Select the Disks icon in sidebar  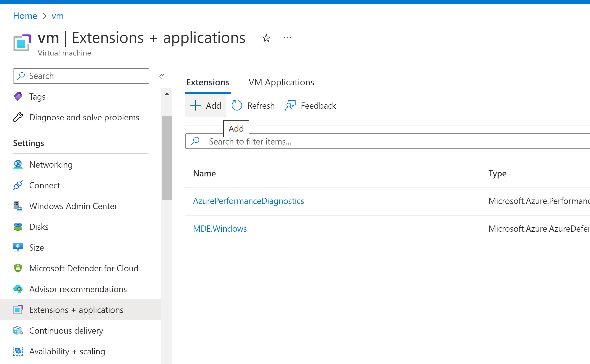[18, 226]
